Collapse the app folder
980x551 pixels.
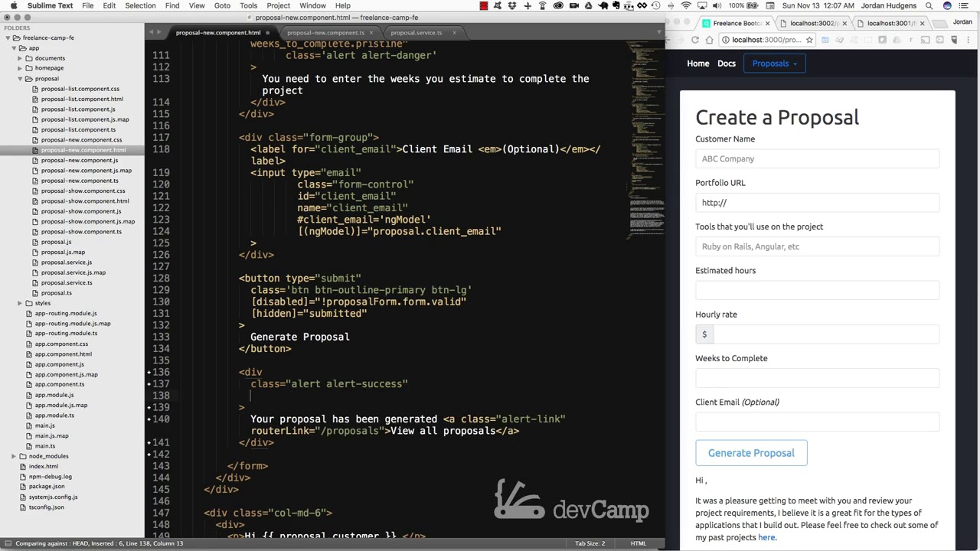coord(15,48)
